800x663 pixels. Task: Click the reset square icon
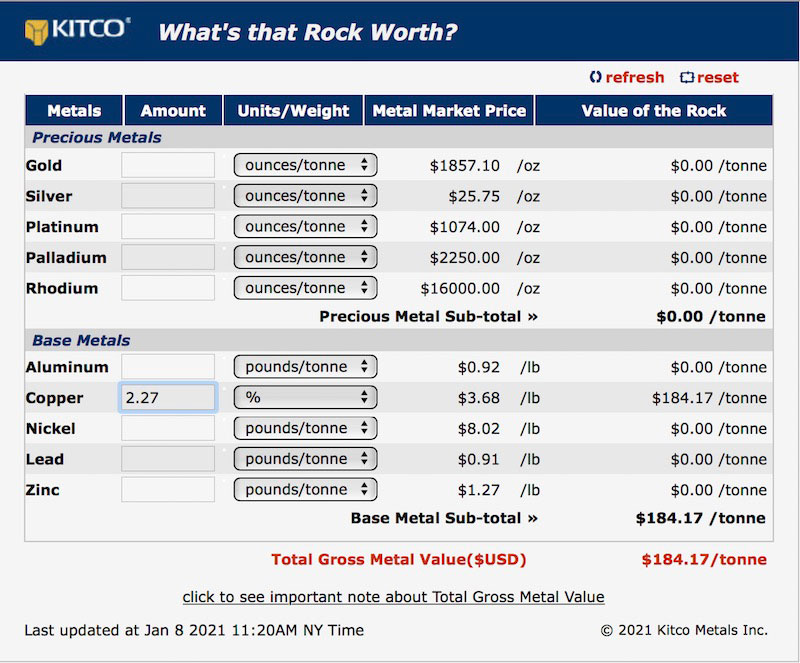coord(687,77)
